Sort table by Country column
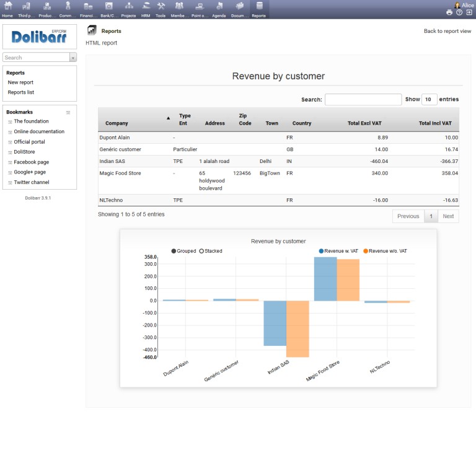The width and height of the screenshot is (476, 476). [x=302, y=123]
